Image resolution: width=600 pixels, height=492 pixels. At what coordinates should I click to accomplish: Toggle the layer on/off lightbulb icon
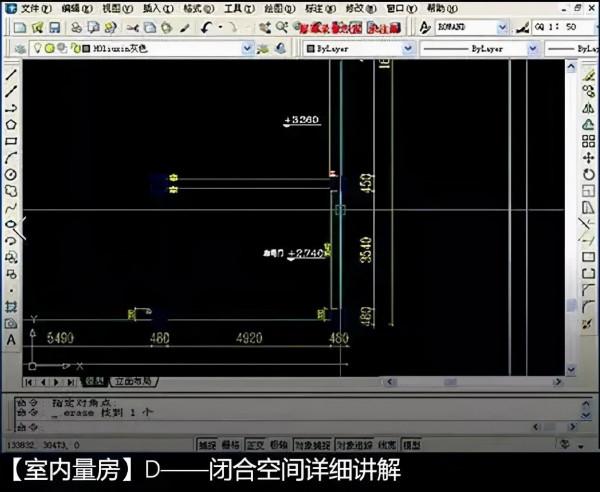(38, 48)
